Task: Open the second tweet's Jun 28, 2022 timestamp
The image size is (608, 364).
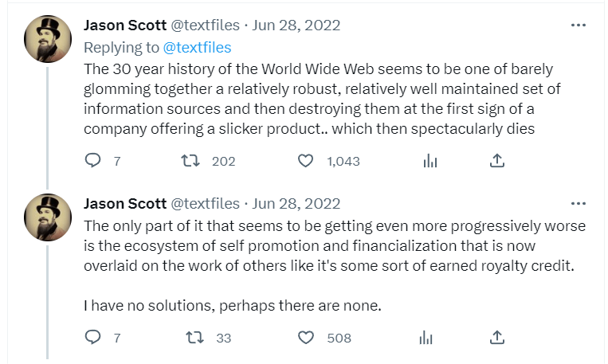Action: coord(296,204)
